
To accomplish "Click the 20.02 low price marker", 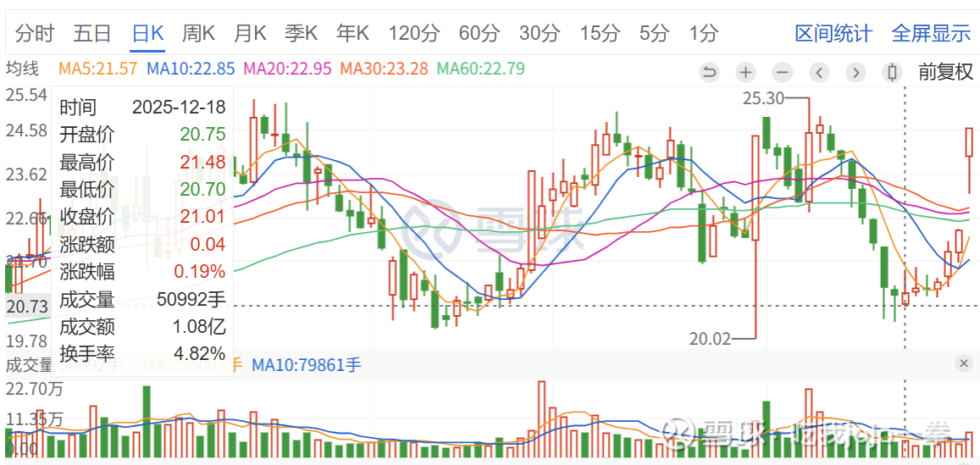I will tap(711, 339).
